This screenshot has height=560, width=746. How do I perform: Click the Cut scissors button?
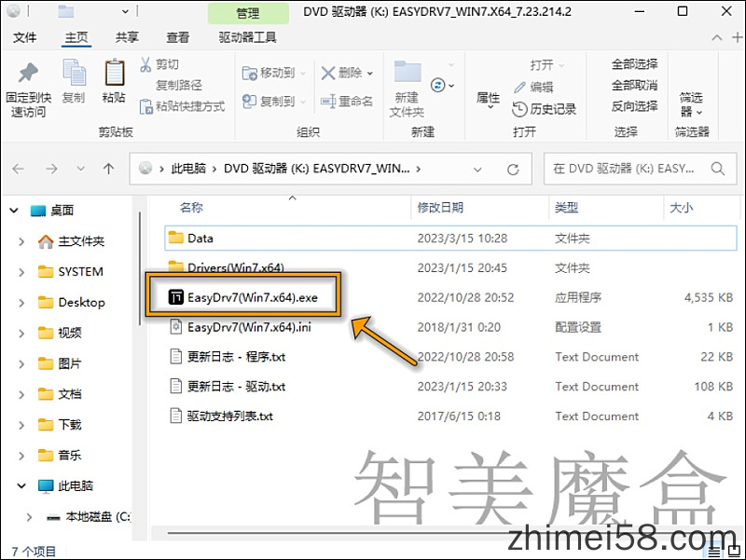pyautogui.click(x=159, y=64)
